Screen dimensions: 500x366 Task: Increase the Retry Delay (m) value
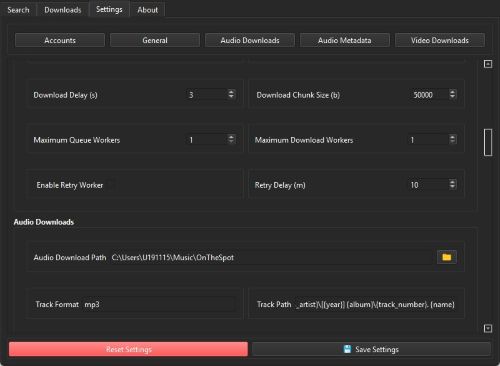(452, 182)
